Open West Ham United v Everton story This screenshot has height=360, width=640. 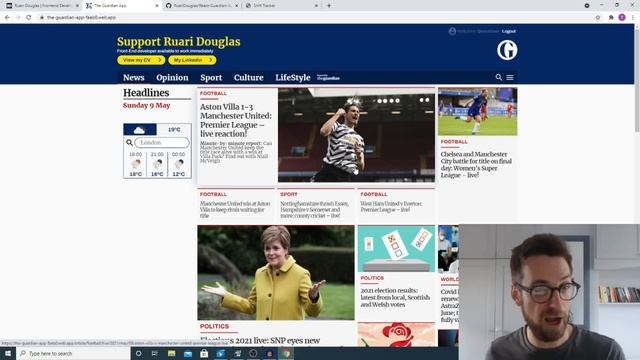click(x=391, y=207)
